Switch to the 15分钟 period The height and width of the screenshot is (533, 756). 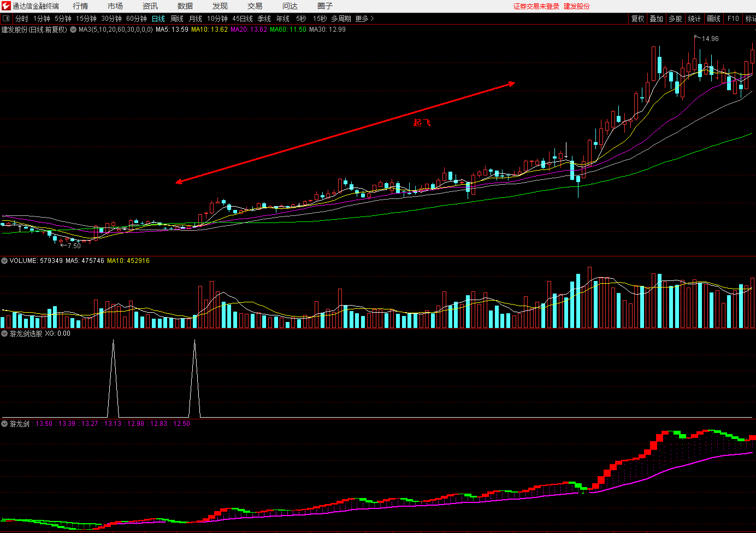[86, 19]
